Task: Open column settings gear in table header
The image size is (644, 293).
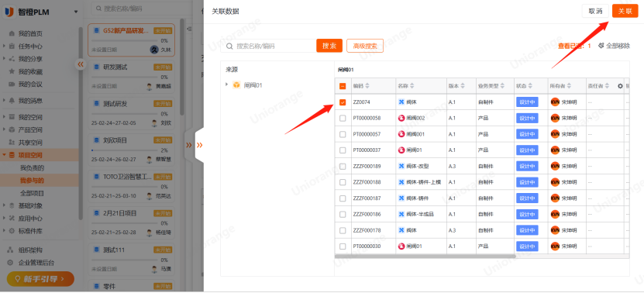Action: coord(620,86)
